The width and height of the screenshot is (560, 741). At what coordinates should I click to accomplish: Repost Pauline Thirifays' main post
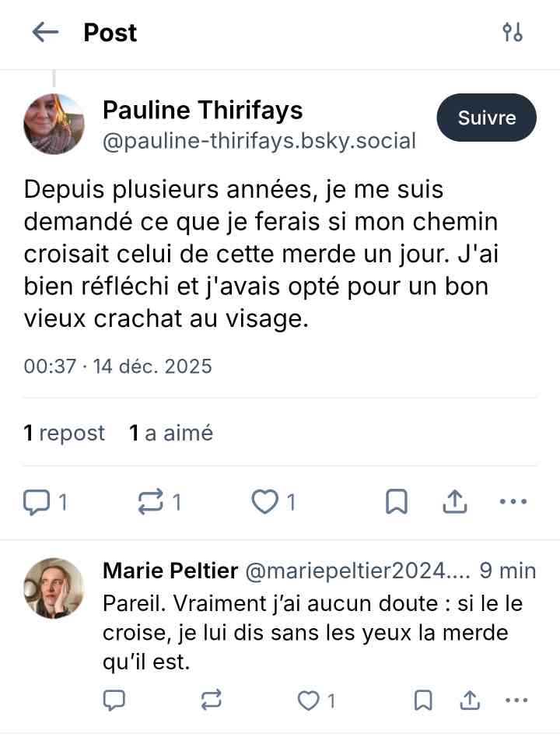coord(151,502)
